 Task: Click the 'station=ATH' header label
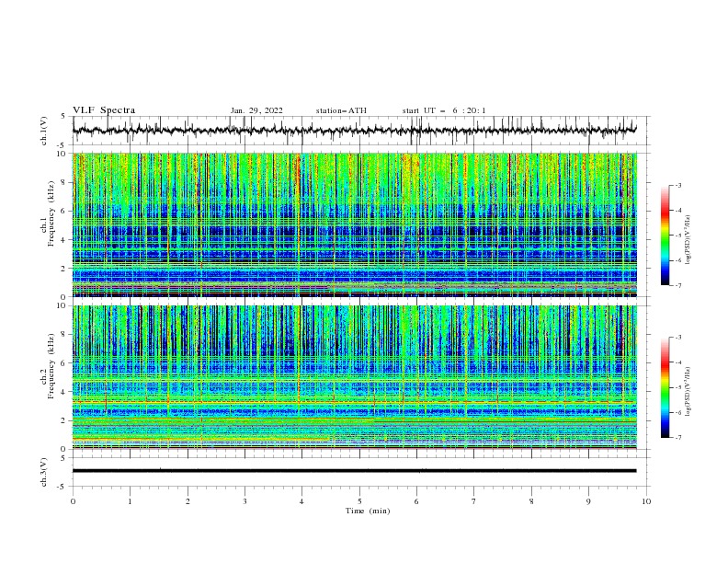[x=341, y=110]
